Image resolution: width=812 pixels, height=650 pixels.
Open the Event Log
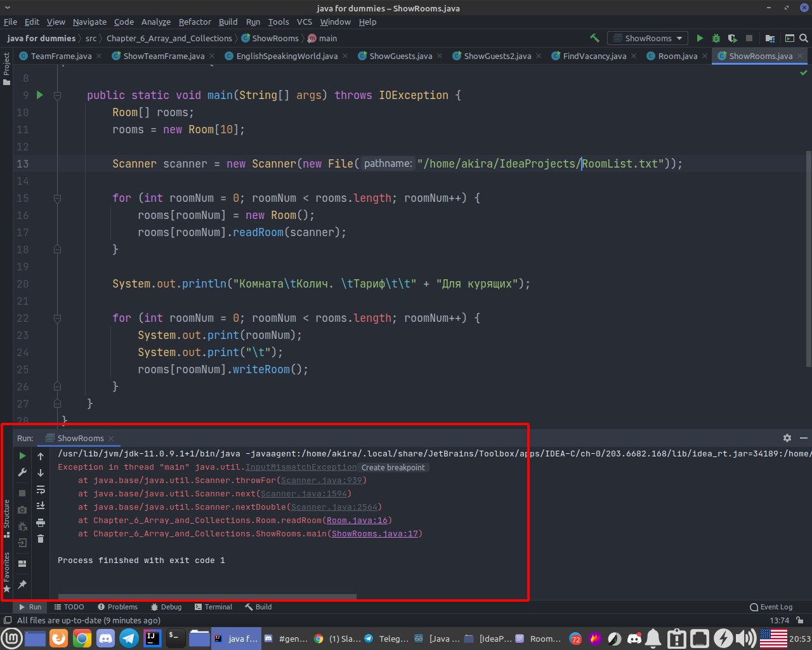pos(771,607)
